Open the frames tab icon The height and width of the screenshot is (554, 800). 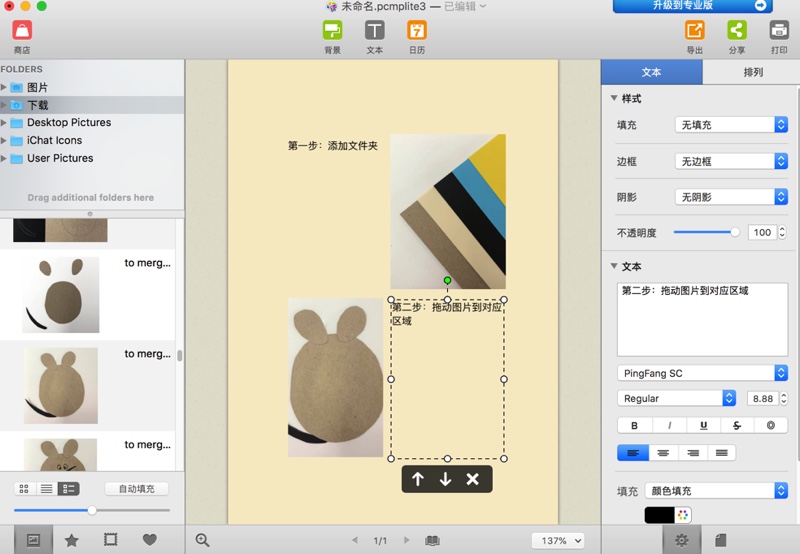(110, 539)
